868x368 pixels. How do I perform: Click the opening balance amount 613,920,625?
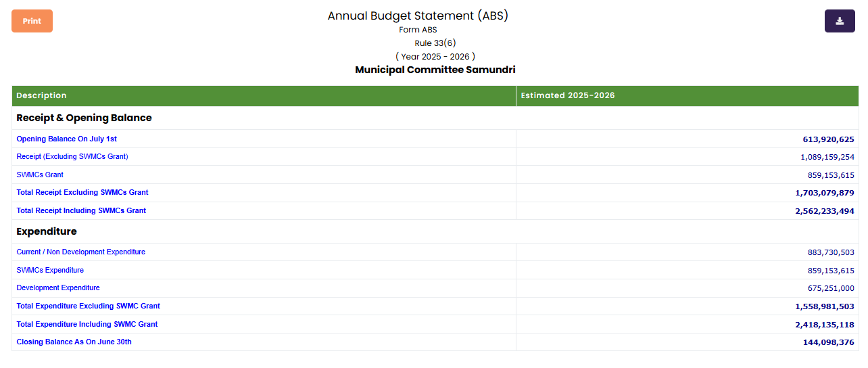[828, 139]
